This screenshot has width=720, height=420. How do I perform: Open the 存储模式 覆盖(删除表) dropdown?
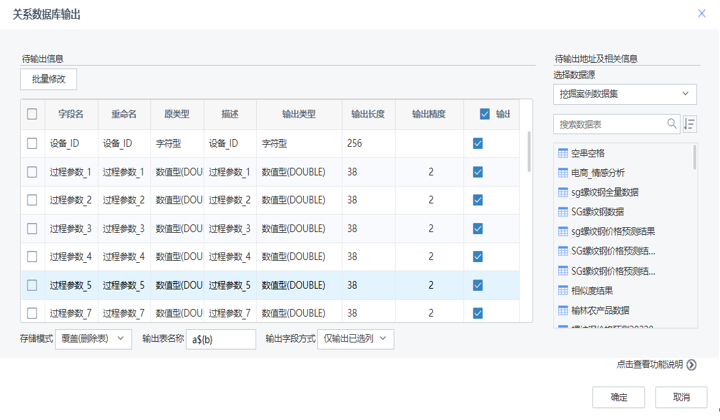[93, 339]
